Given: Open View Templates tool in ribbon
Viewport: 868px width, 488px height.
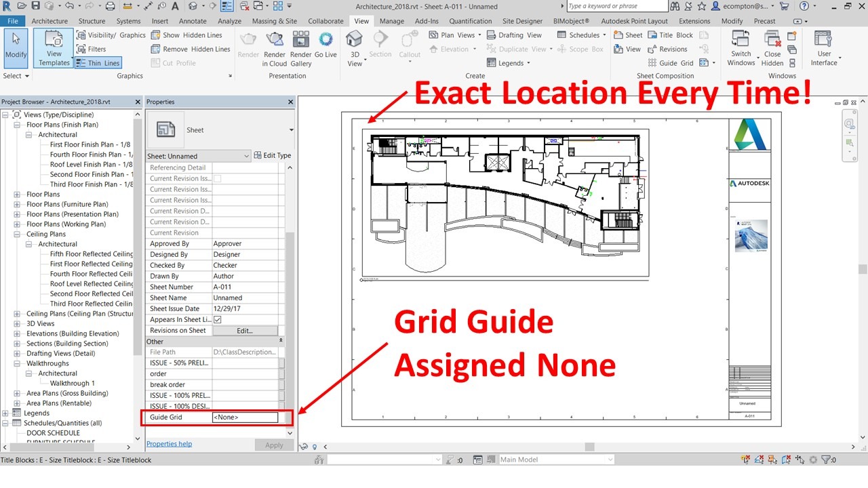Looking at the screenshot, I should (54, 47).
